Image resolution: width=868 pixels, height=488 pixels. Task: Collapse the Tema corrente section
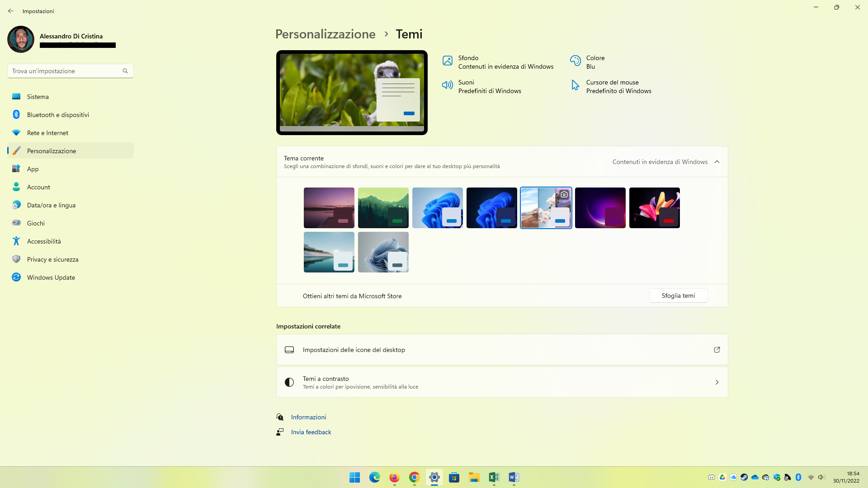(717, 162)
